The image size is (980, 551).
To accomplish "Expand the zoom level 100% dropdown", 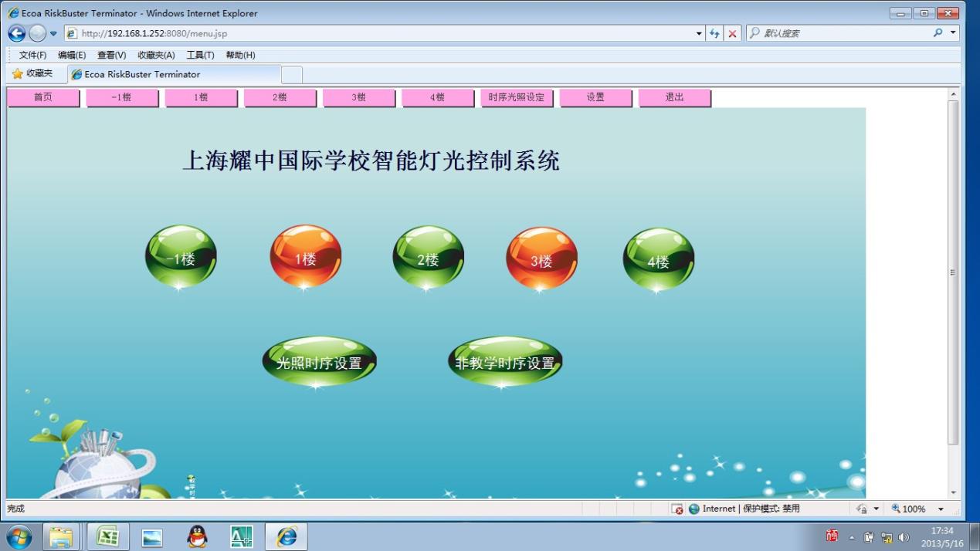I will (x=941, y=509).
